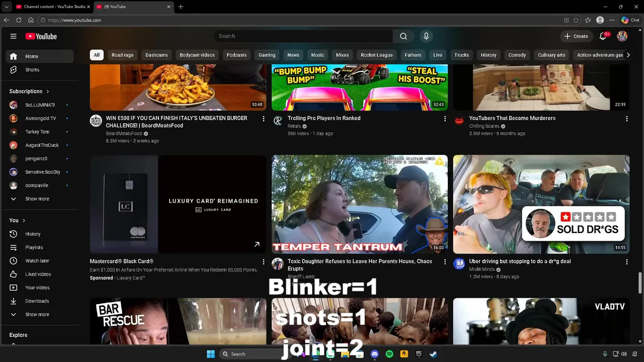Viewport: 644px width, 362px height.
Task: Select the Culinary arts filter chip
Action: click(551, 55)
